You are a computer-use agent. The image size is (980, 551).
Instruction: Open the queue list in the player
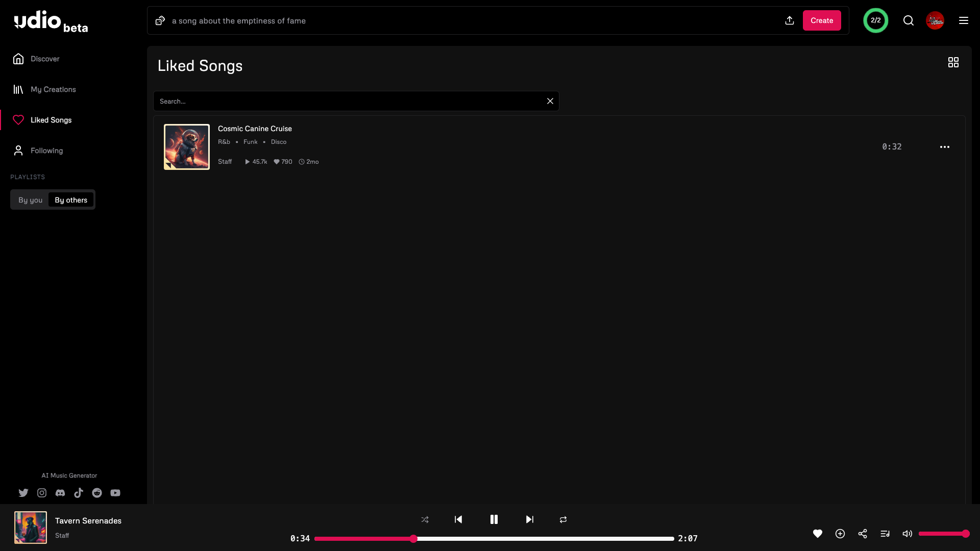click(x=885, y=533)
